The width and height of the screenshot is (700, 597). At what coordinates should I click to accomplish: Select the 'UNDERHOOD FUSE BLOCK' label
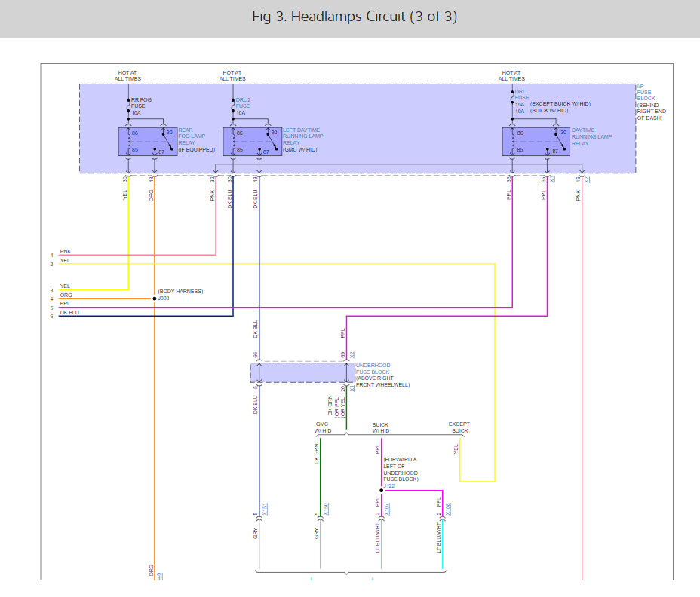(373, 369)
